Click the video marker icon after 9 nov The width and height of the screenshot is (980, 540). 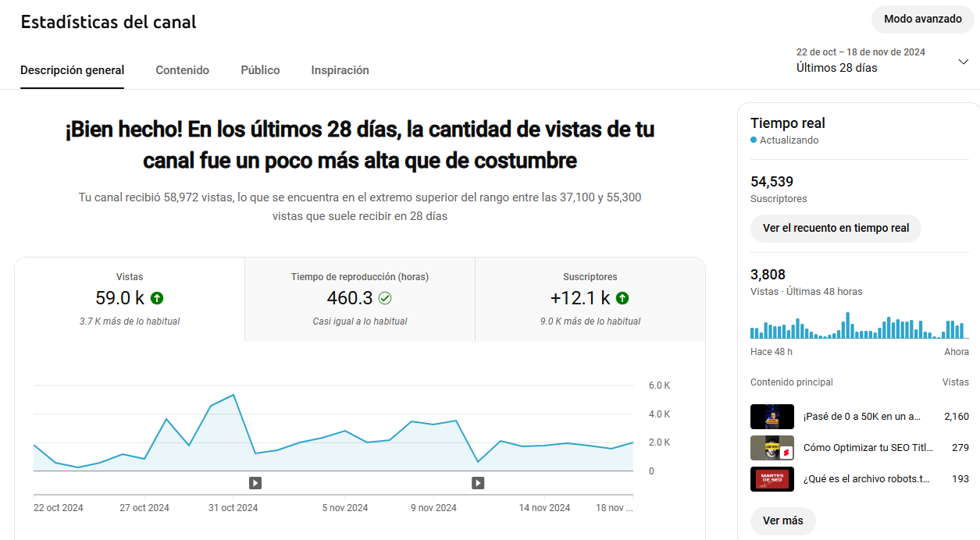(478, 483)
